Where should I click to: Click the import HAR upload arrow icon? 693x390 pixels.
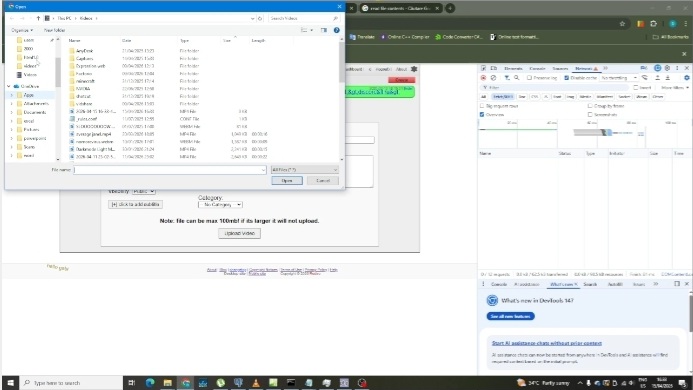click(x=658, y=78)
